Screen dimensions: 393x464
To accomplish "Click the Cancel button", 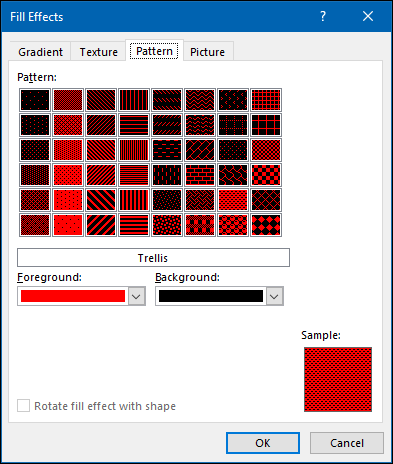I will (x=347, y=443).
